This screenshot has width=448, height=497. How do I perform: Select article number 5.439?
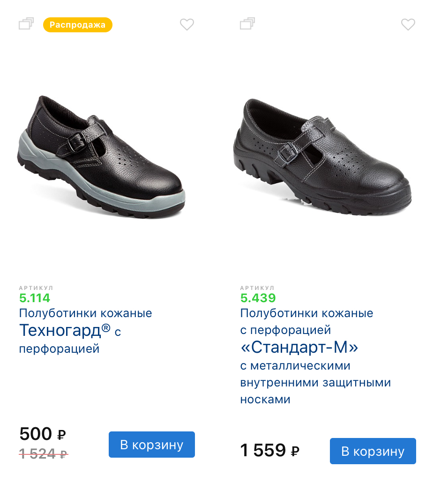(258, 298)
